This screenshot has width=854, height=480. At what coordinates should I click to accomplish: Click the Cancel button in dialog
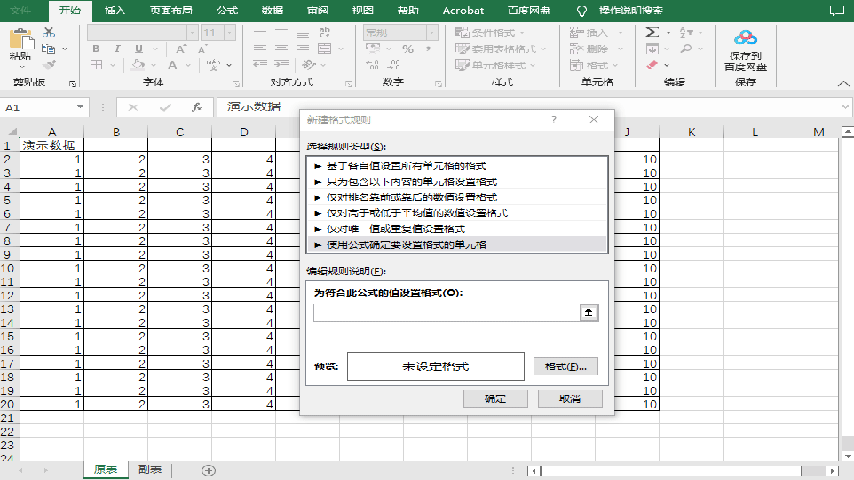(x=570, y=399)
